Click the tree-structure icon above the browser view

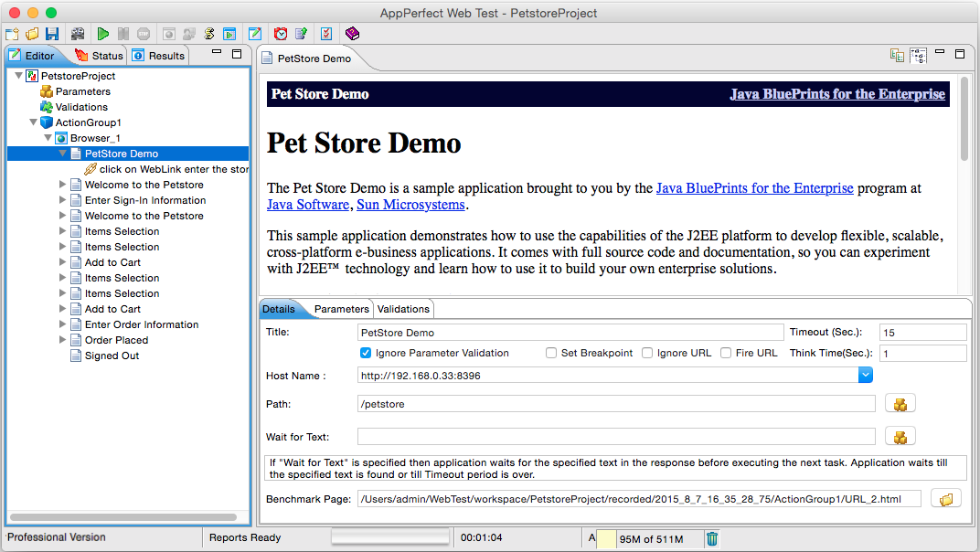(918, 56)
